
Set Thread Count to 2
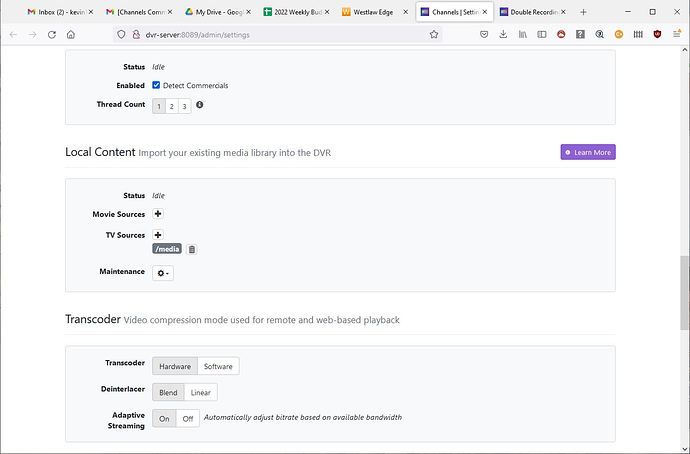(x=171, y=105)
